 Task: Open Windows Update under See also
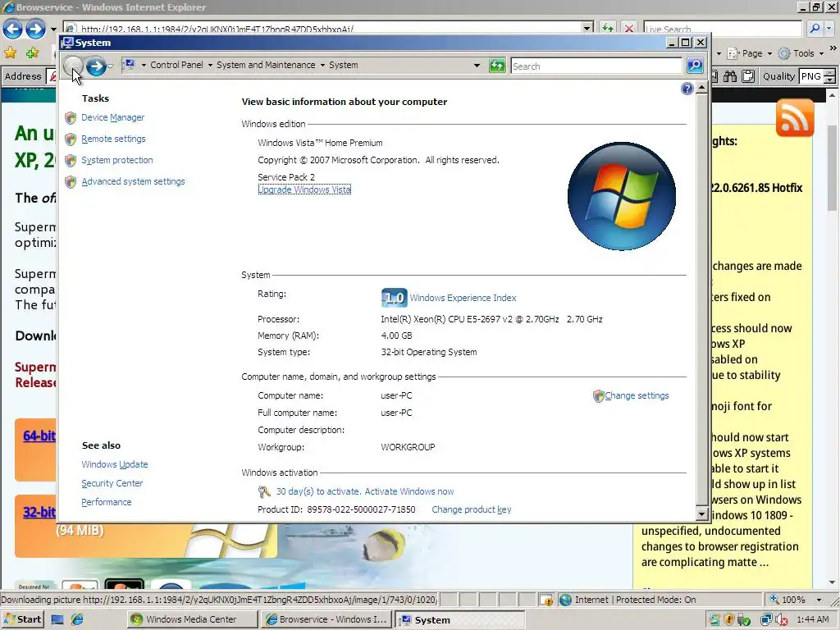click(115, 464)
